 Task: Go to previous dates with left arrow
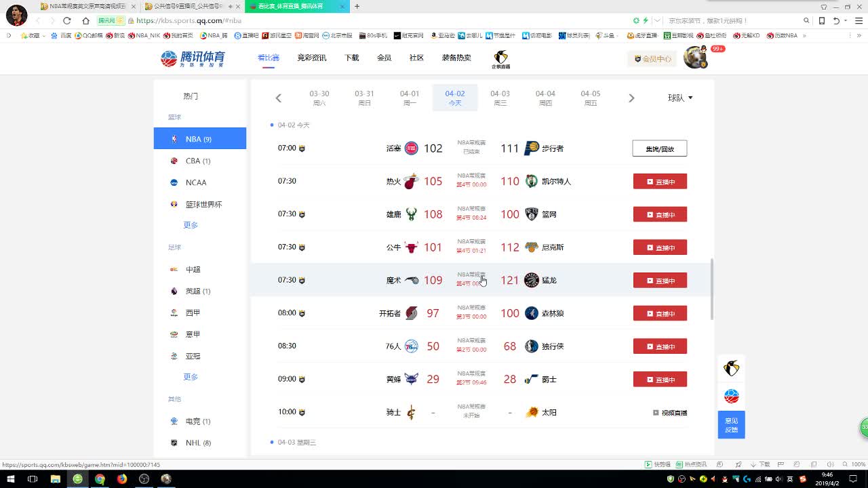tap(278, 98)
